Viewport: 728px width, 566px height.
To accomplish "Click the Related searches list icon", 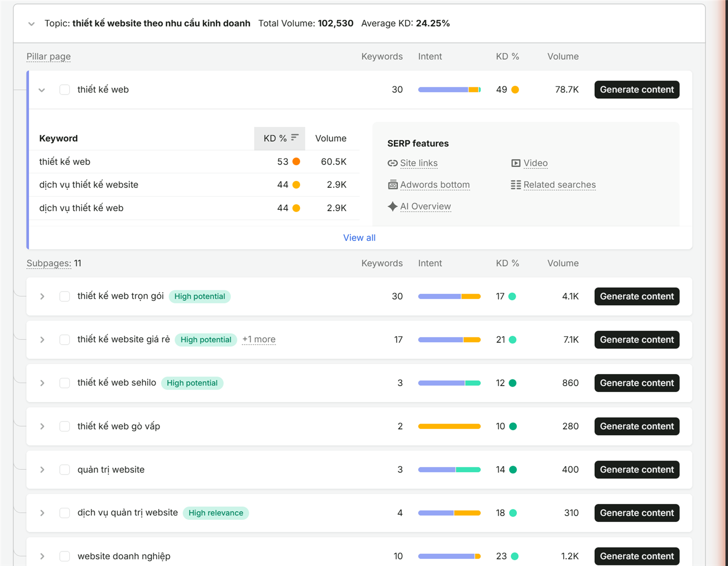I will tap(516, 185).
